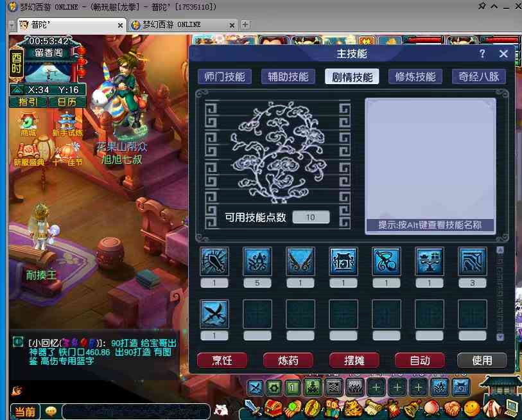
Task: Click the shortcut slot labeled 1
Action: [x=293, y=388]
